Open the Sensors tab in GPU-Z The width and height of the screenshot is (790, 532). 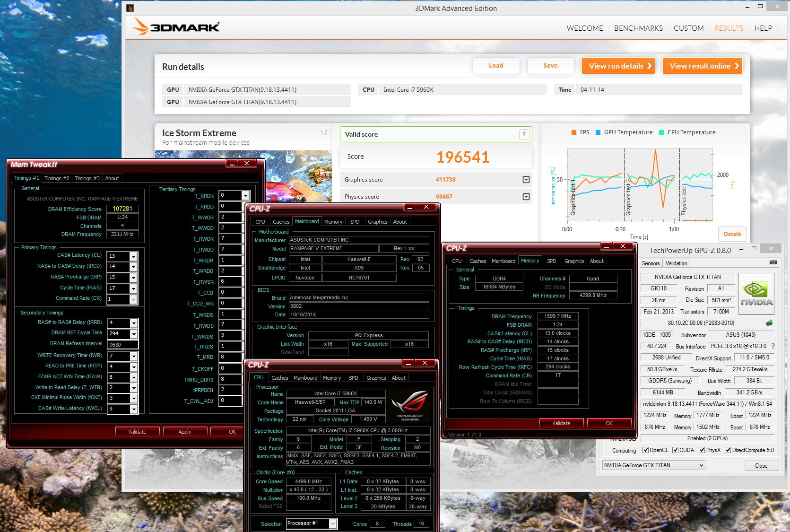point(651,263)
